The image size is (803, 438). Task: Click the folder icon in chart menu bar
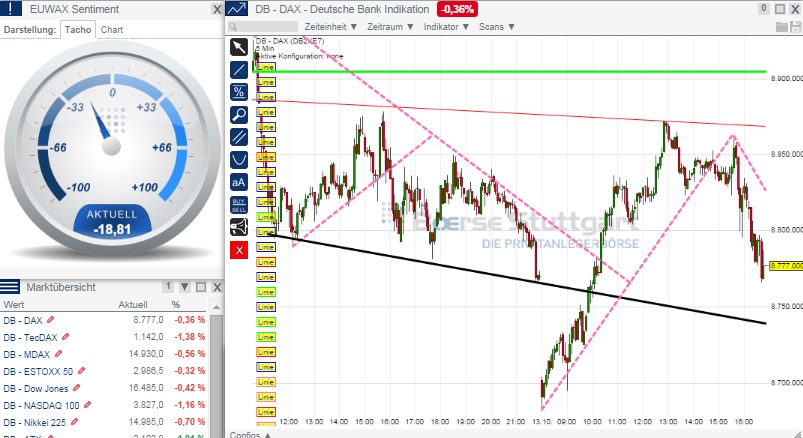coord(781,27)
